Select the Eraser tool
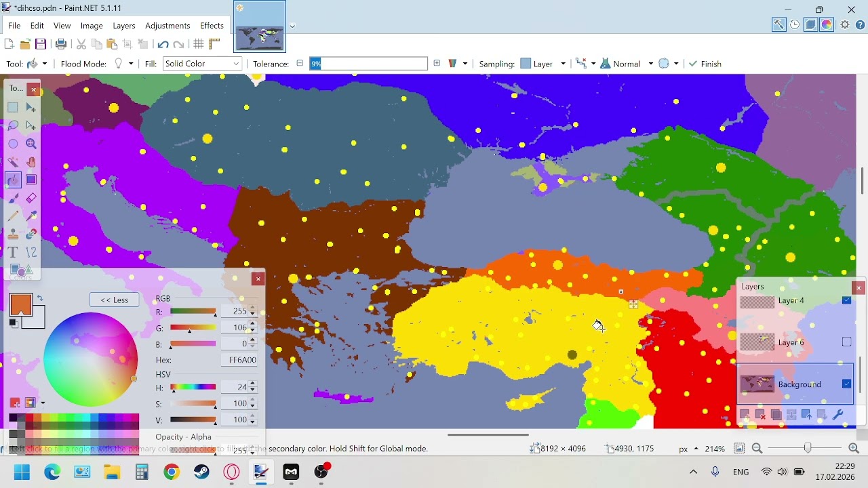Screen dimensions: 868x488 [x=31, y=198]
